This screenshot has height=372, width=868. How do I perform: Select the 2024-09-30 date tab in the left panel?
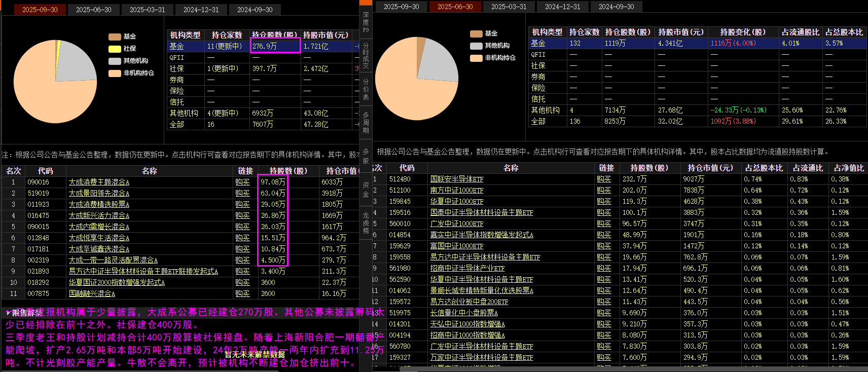[x=255, y=10]
